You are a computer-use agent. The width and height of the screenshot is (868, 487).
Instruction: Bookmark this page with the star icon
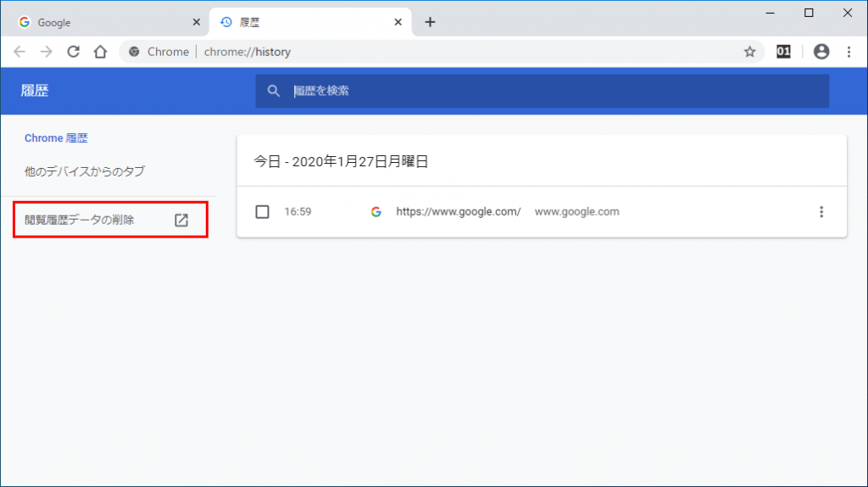(749, 52)
